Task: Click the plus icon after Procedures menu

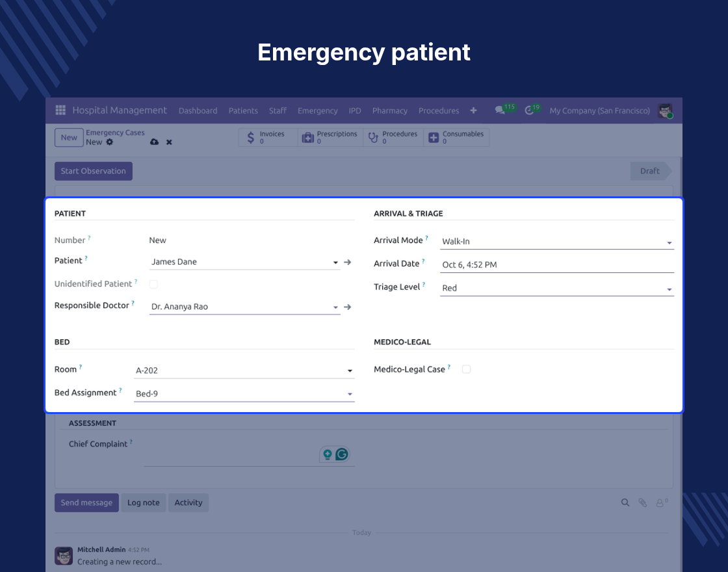Action: point(473,110)
